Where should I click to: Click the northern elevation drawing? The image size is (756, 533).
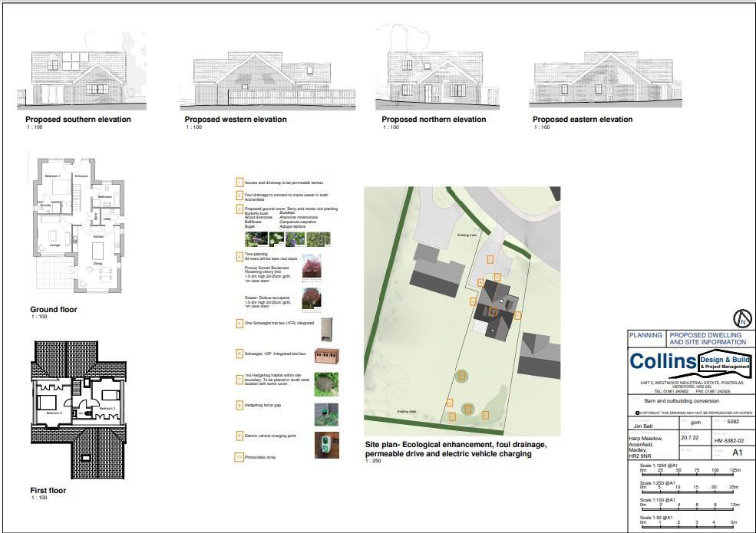(437, 67)
